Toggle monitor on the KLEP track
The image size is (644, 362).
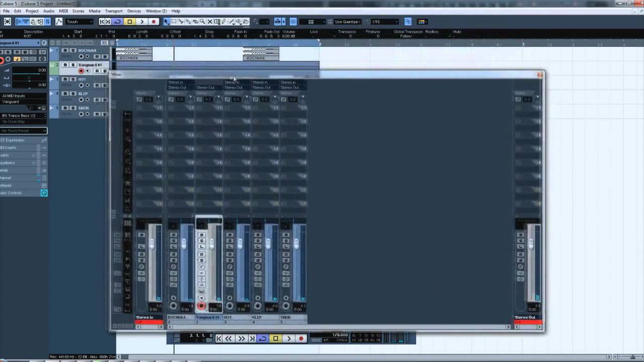pos(88,100)
